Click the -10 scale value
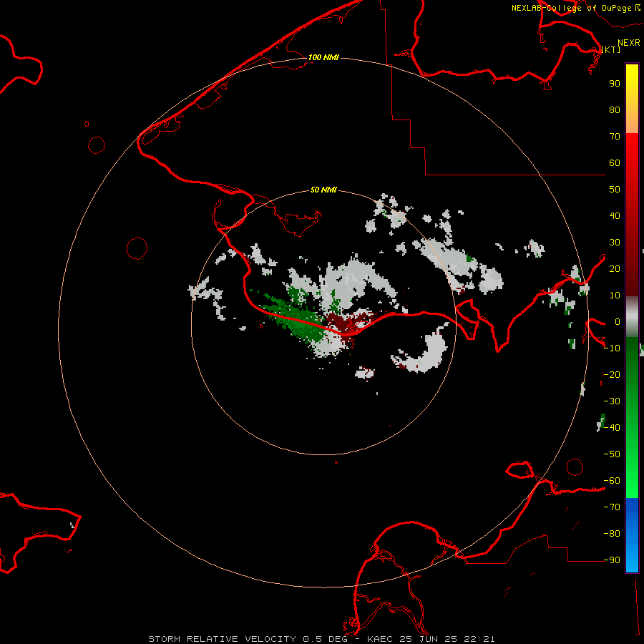The image size is (644, 644). (612, 348)
